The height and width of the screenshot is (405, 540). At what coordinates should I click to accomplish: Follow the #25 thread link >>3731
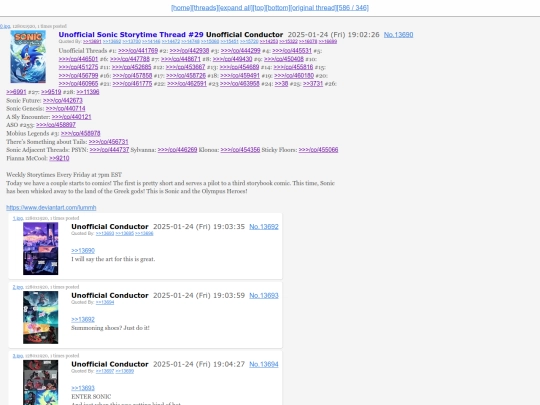pos(313,84)
